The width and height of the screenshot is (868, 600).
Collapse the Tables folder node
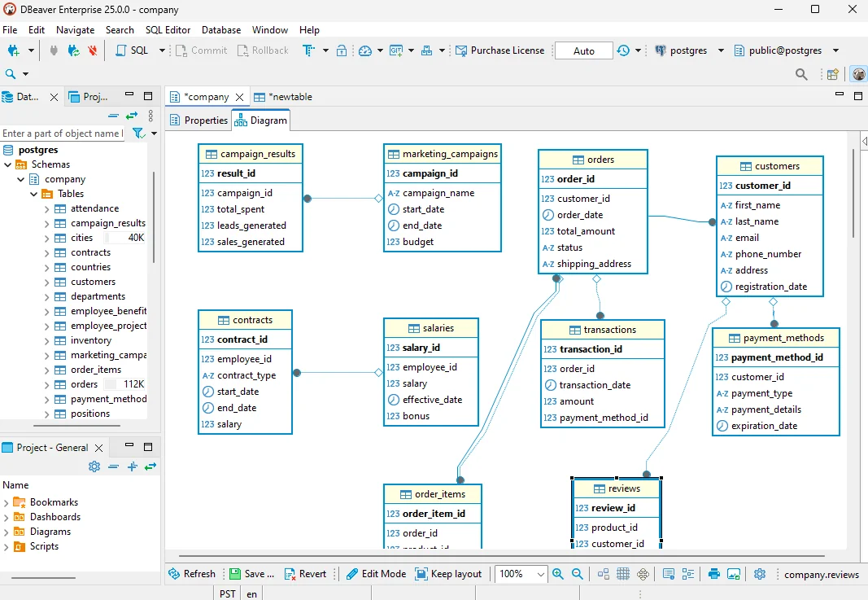coord(34,194)
